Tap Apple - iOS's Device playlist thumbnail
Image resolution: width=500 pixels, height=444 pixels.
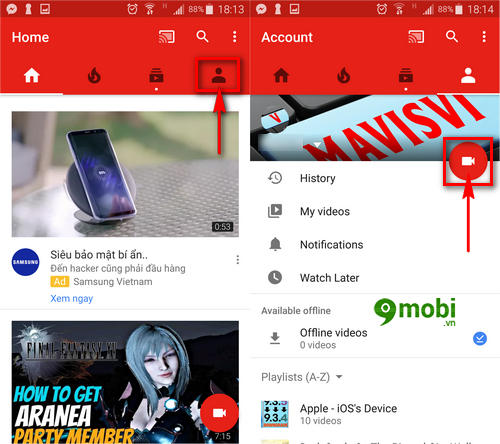click(x=275, y=414)
